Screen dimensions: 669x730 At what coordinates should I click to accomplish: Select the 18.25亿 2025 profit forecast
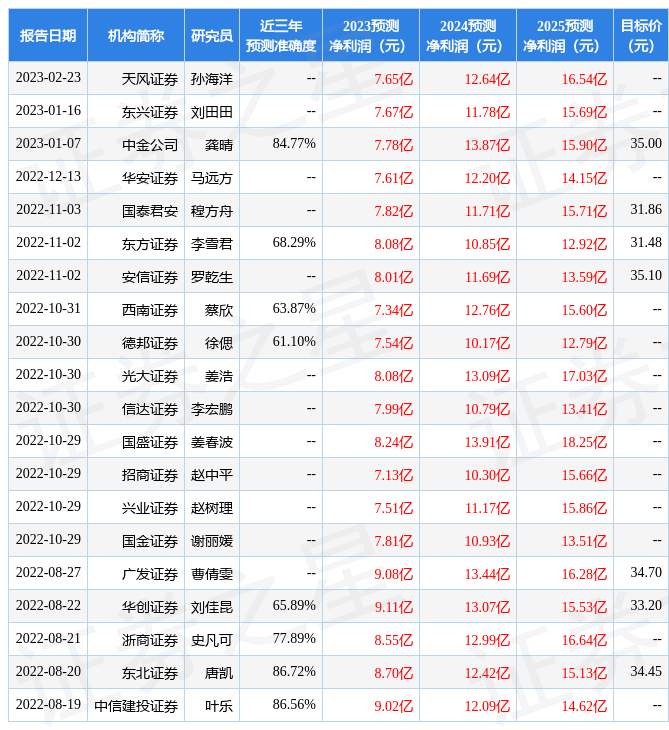(584, 441)
